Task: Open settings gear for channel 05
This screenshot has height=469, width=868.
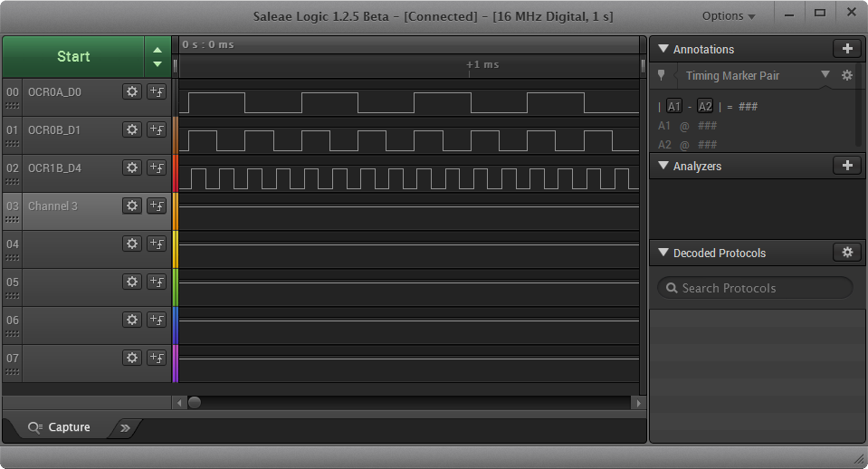Action: click(x=132, y=282)
